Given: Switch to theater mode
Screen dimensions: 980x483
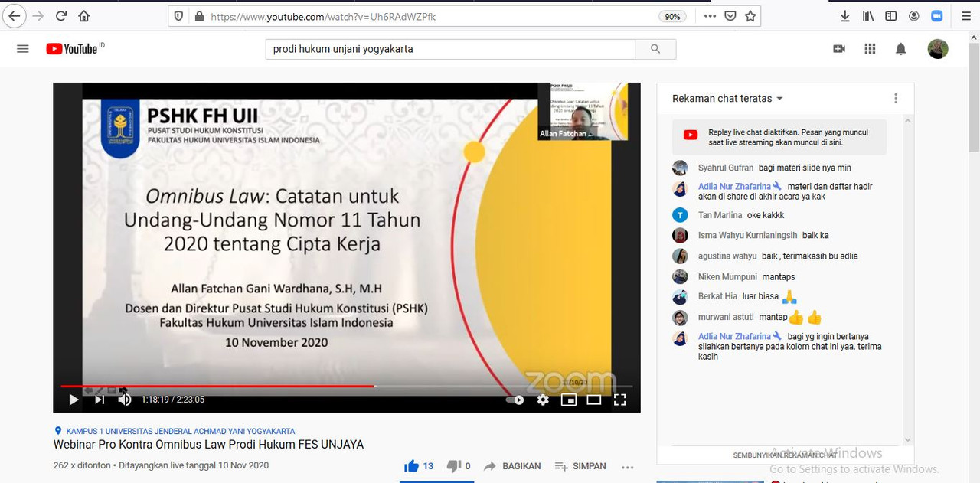Looking at the screenshot, I should coord(594,400).
